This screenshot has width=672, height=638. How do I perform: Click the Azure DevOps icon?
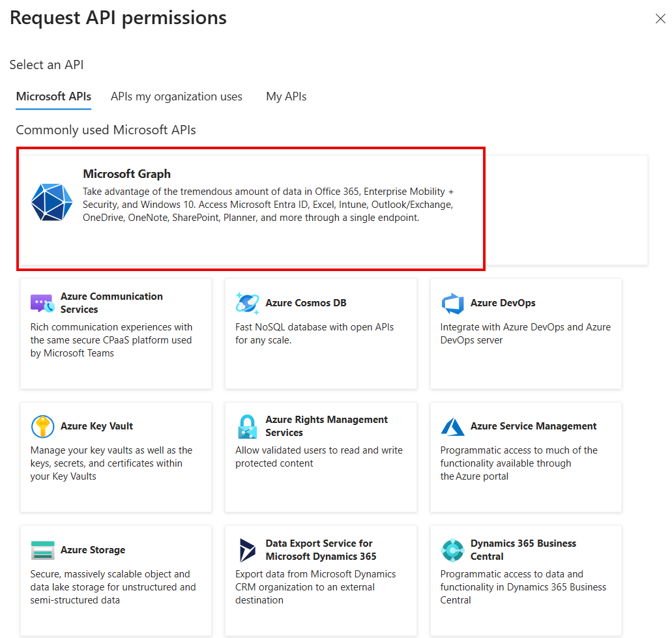(x=452, y=302)
